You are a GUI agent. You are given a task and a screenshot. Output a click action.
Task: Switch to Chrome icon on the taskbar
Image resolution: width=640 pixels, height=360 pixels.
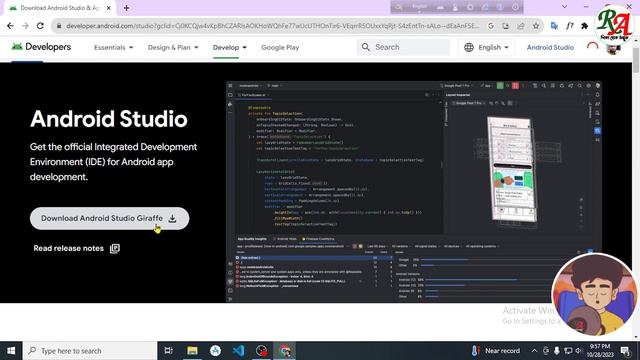pos(284,351)
